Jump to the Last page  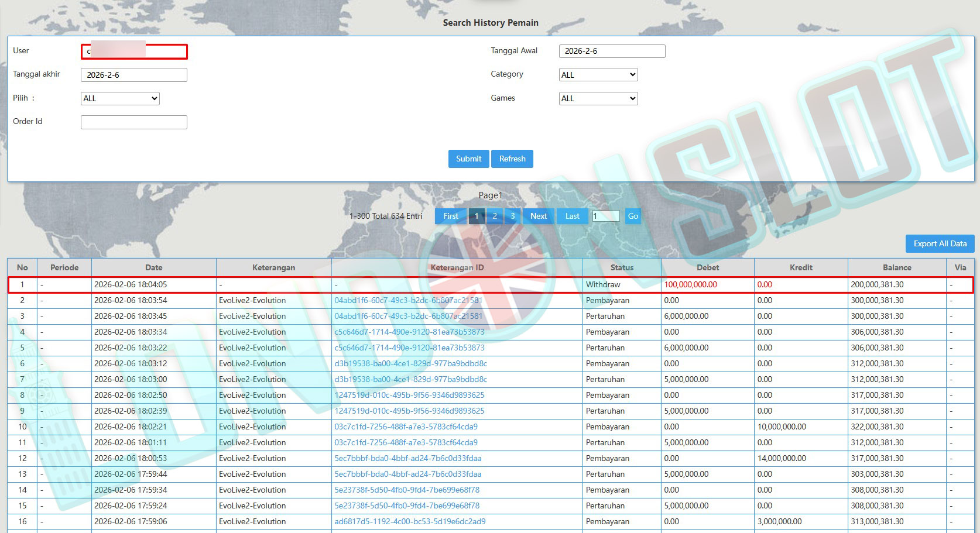click(572, 216)
